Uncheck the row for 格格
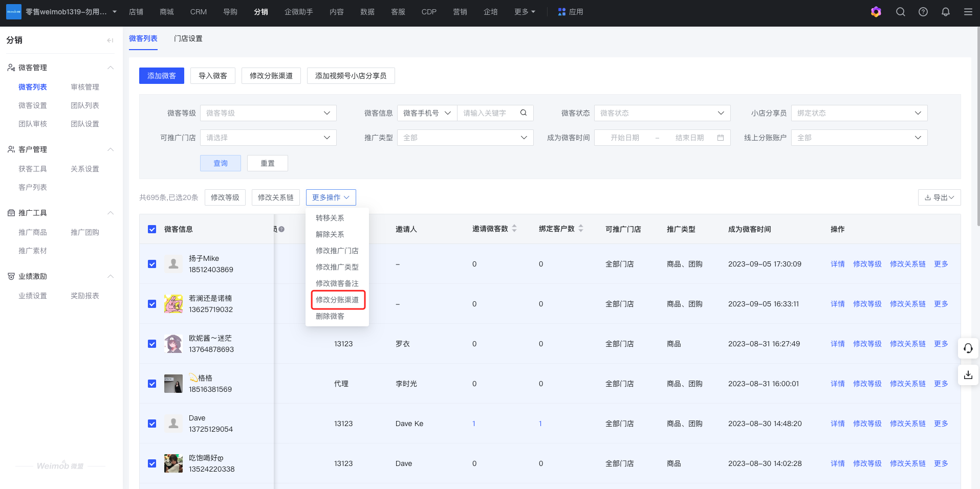 pos(152,384)
